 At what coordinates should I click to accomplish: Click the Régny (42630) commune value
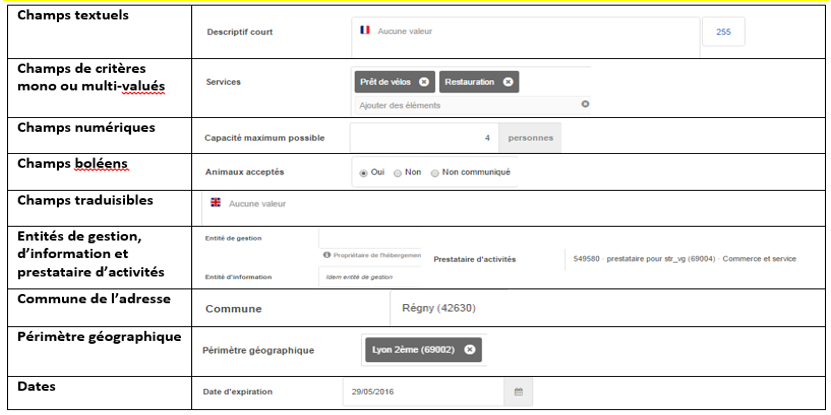tap(439, 308)
